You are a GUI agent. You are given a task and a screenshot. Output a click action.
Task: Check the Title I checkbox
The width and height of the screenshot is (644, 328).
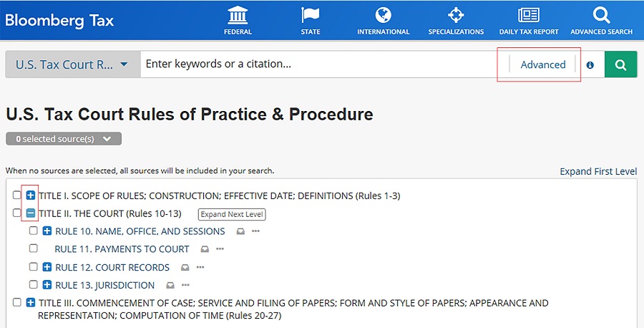tap(17, 195)
